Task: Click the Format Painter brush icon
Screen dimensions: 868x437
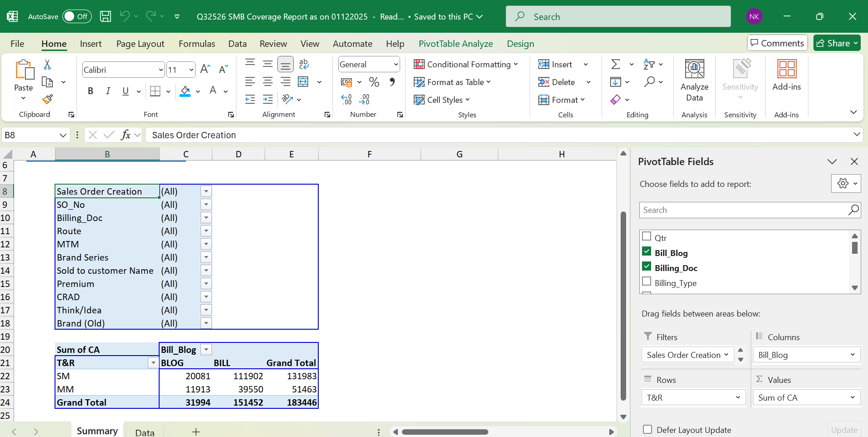Action: tap(47, 99)
